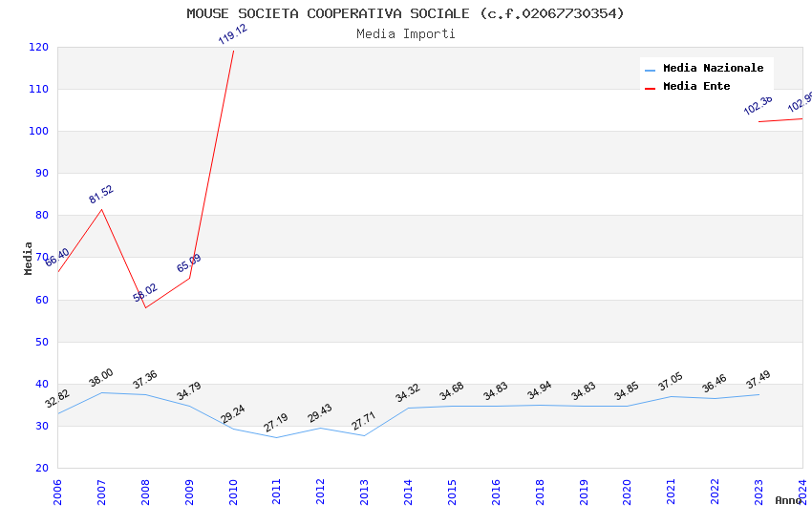Select the 34.94 national average label
812x525 pixels.
point(540,390)
